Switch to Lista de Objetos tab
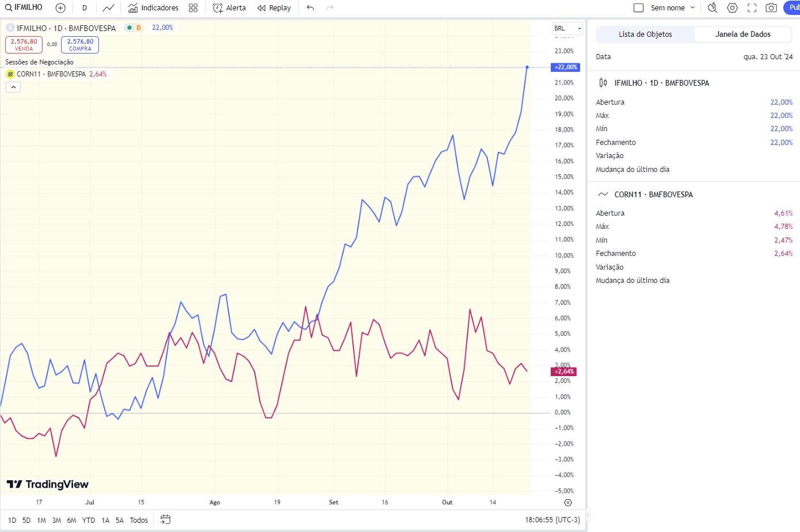800x532 pixels. [x=645, y=35]
